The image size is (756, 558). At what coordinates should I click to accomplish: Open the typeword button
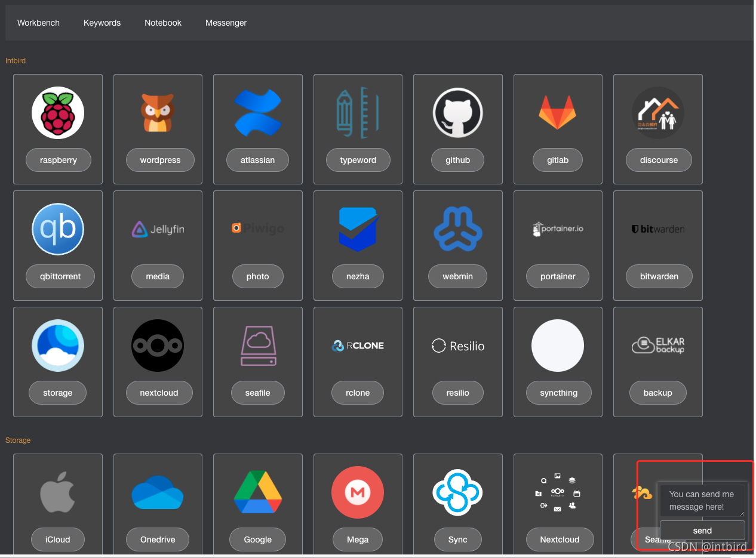[358, 160]
